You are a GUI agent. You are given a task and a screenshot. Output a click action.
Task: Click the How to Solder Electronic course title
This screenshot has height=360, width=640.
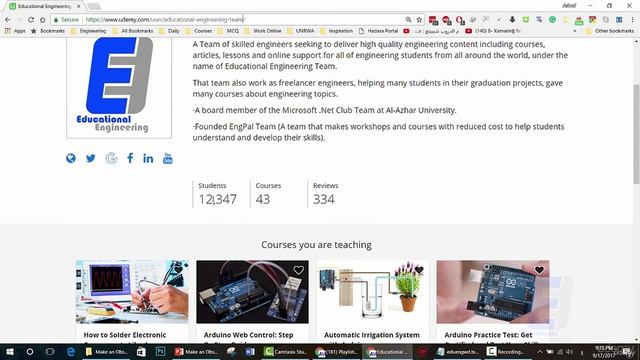pos(125,335)
